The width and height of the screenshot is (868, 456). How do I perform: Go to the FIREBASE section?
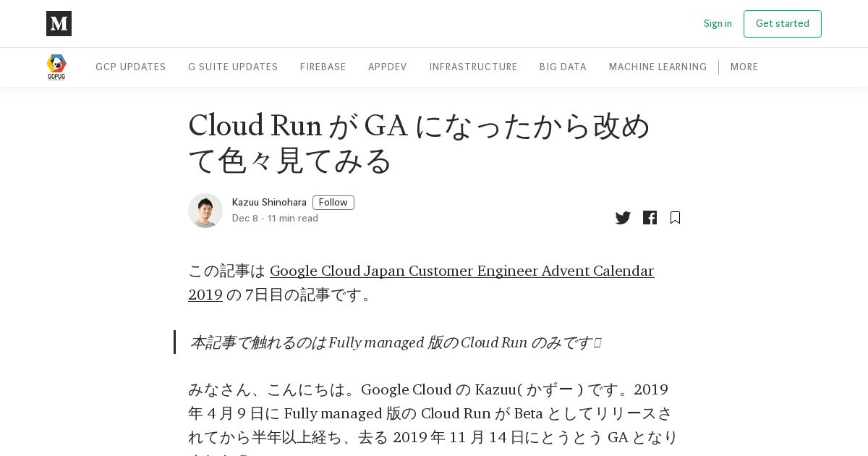click(323, 67)
